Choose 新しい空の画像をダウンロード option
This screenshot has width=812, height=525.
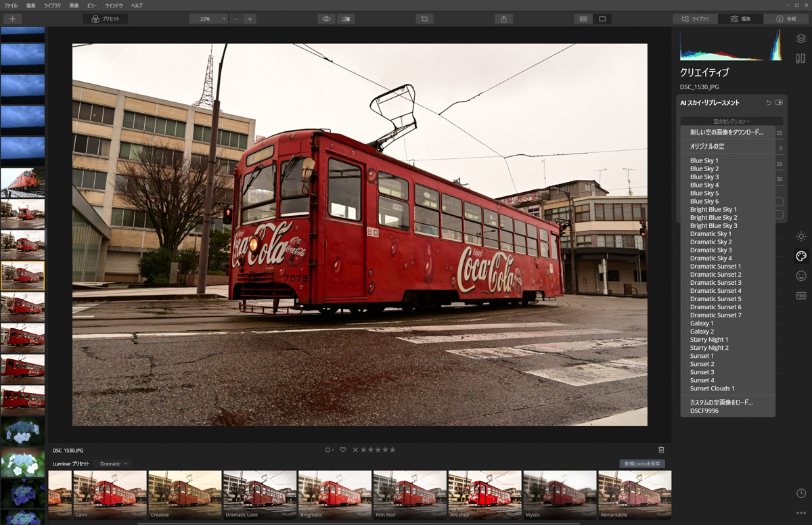(728, 133)
